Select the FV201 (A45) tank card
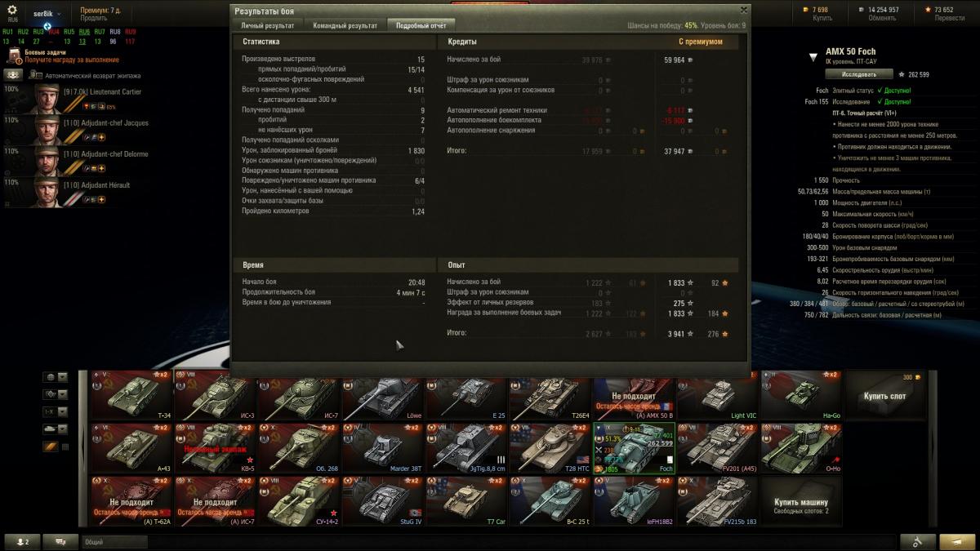The image size is (980, 551). 718,448
